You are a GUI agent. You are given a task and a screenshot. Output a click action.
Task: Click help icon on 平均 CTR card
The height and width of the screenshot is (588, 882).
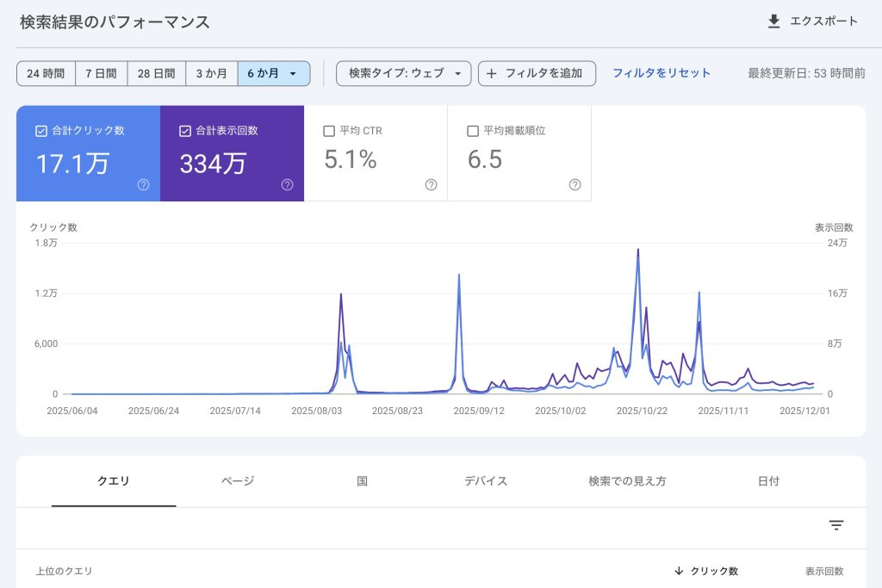[x=432, y=184]
